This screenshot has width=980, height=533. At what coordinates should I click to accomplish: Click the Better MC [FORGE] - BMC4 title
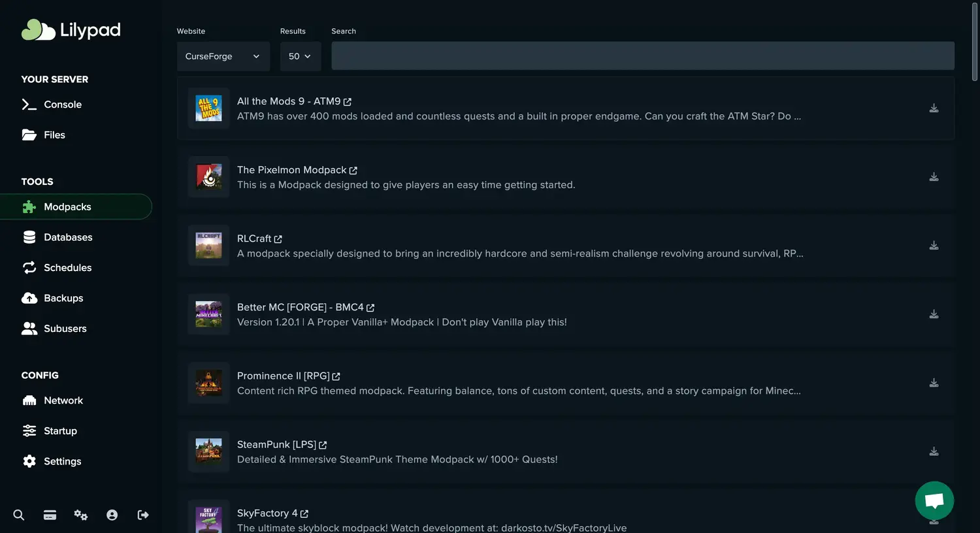click(x=301, y=307)
